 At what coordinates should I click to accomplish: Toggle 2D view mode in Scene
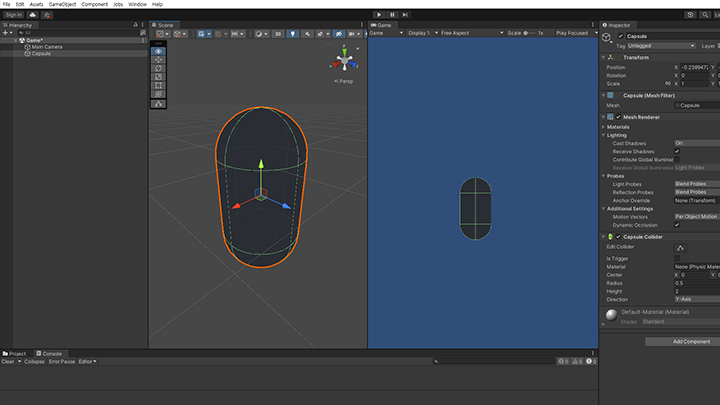coord(278,34)
